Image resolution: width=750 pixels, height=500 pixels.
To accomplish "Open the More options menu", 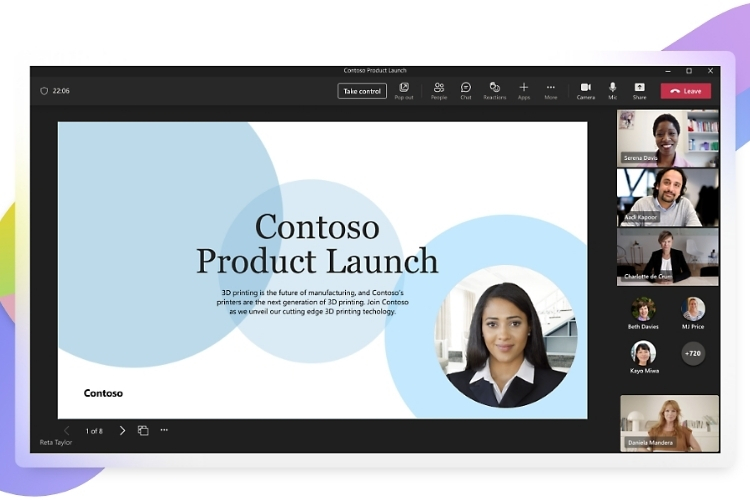I will tap(551, 90).
